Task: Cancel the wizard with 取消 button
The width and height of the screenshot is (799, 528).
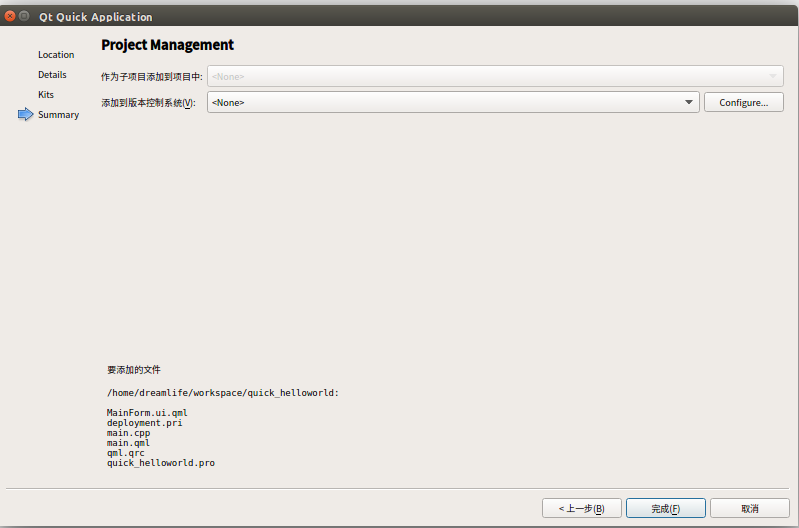Action: 750,508
